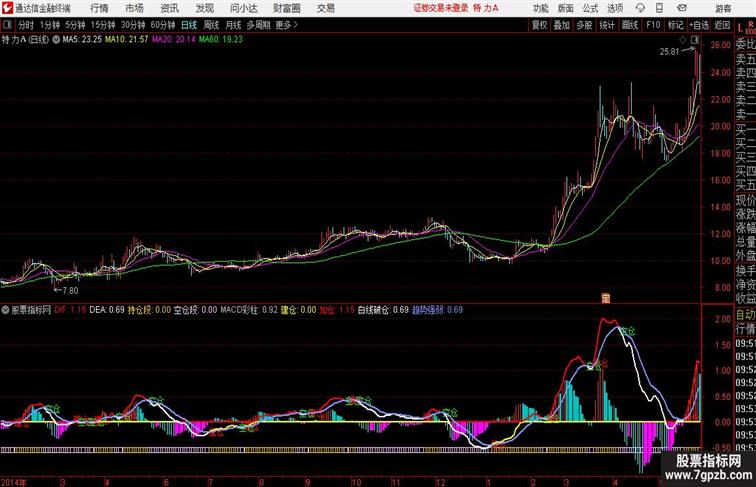Open the envelope messages icon
The image size is (756, 487).
pyautogui.click(x=681, y=8)
